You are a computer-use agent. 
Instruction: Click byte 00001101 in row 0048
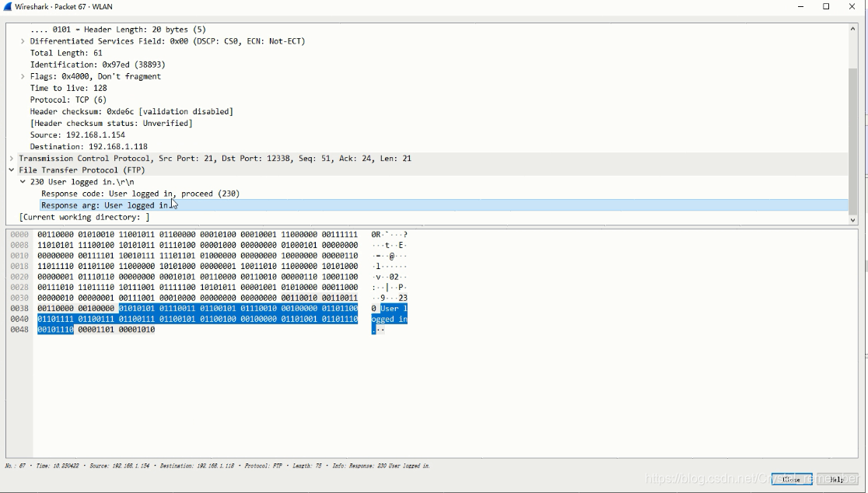[96, 330]
